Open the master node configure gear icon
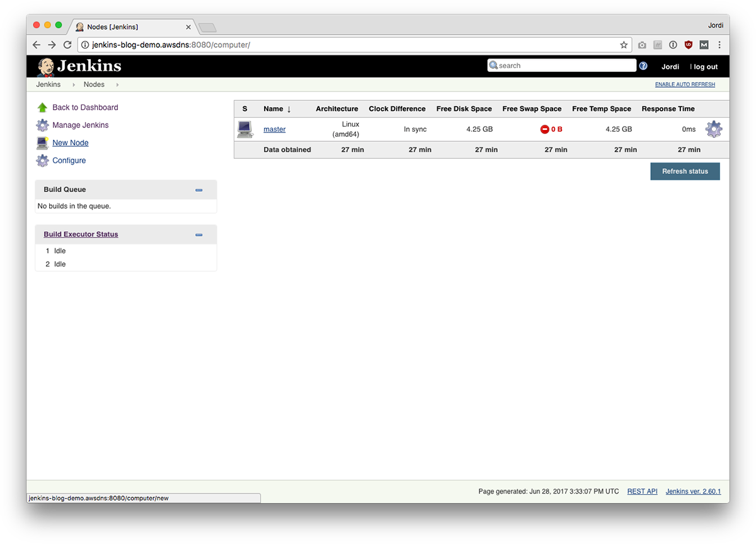This screenshot has width=756, height=544. [x=713, y=129]
